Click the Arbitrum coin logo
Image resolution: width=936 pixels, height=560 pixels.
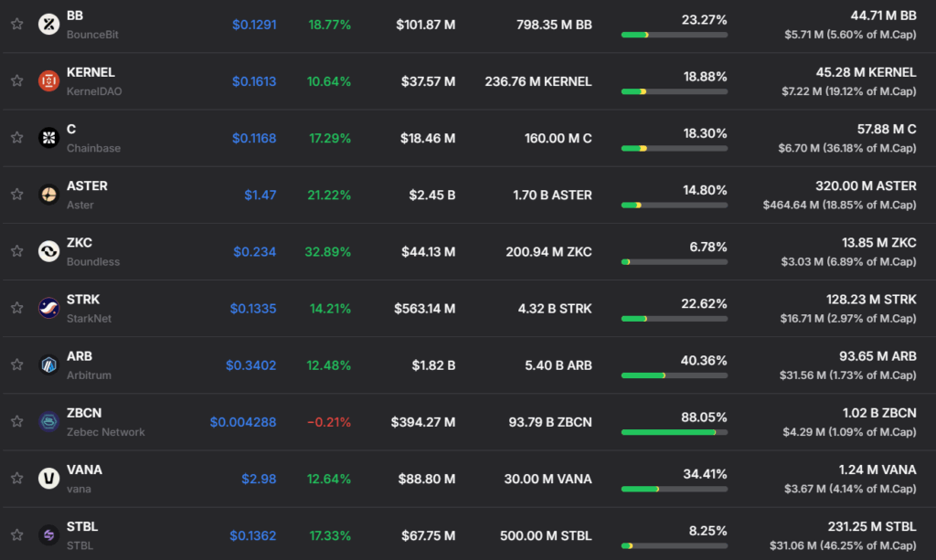[48, 365]
